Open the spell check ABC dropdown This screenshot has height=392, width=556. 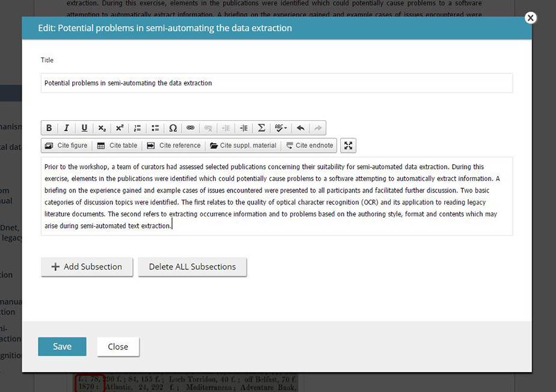281,128
